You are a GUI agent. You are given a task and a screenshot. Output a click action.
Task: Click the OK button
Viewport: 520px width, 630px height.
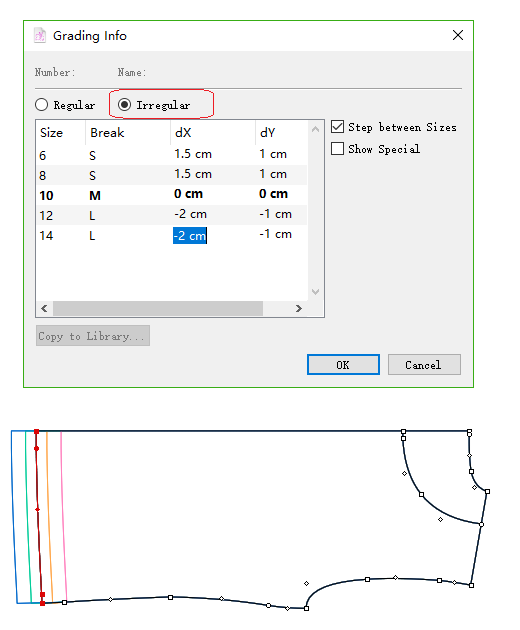pos(343,365)
